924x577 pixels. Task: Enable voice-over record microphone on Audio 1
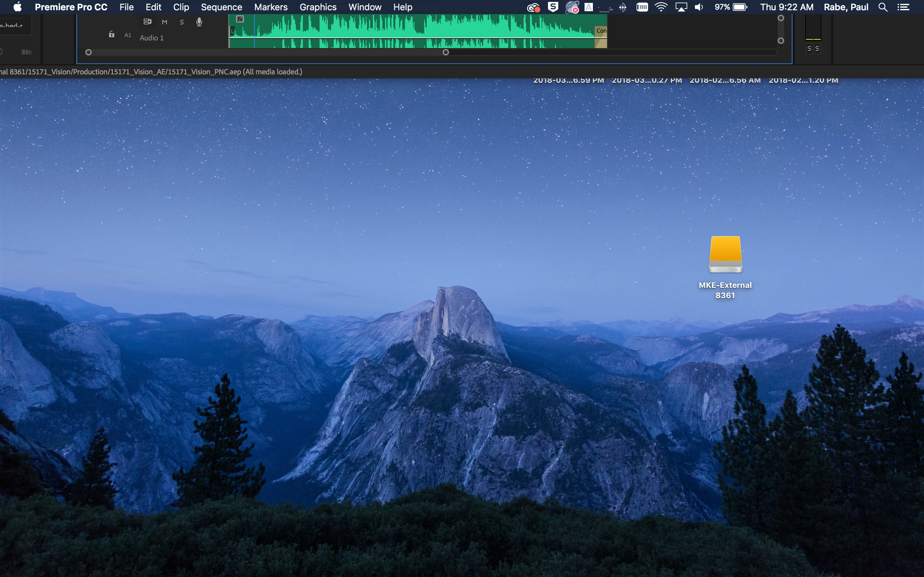pos(199,22)
